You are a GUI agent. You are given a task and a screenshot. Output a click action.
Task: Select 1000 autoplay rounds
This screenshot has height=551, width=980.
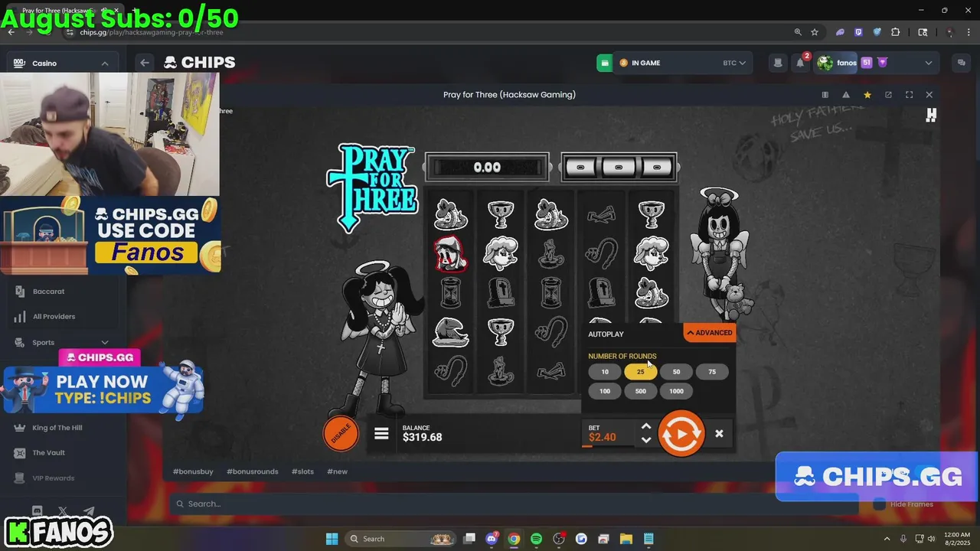click(676, 391)
